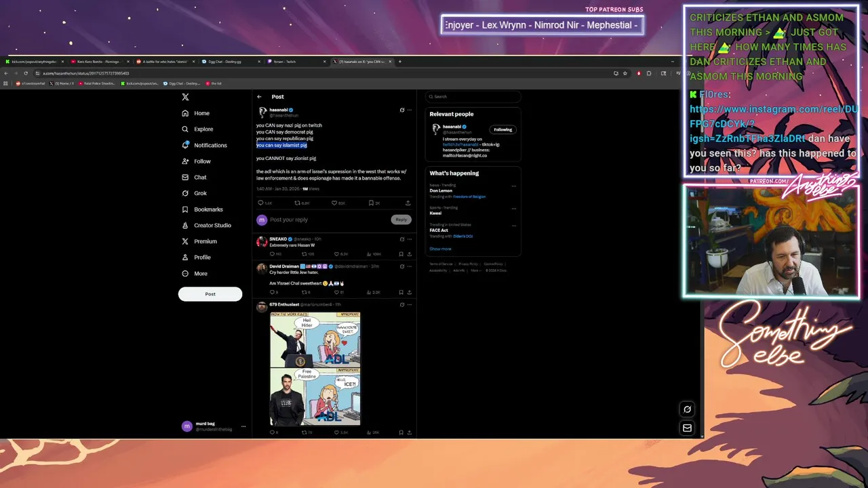
Task: Expand the More menu in sidebar
Action: click(195, 273)
